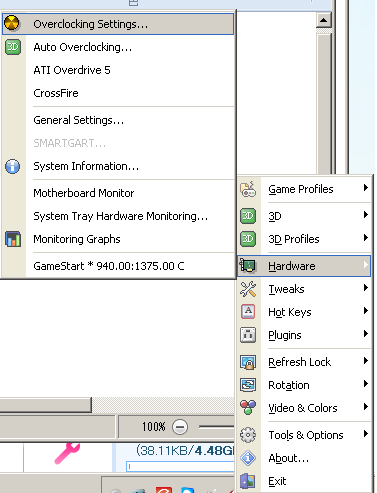The width and height of the screenshot is (377, 493).
Task: Click the 100% zoom level label
Action: tap(153, 427)
